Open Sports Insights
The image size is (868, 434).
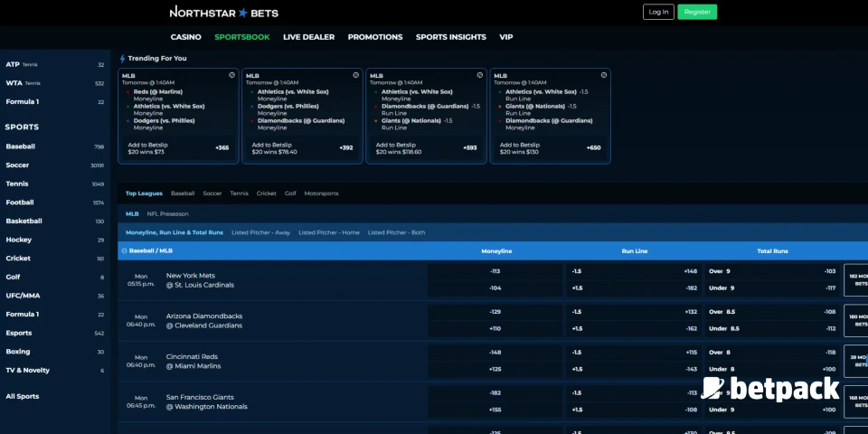pyautogui.click(x=450, y=37)
